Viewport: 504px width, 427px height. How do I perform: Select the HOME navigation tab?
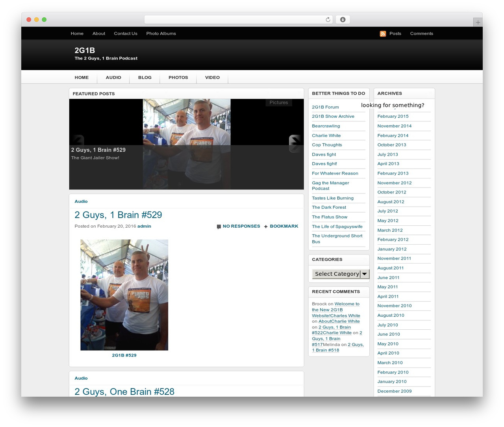[x=82, y=78]
